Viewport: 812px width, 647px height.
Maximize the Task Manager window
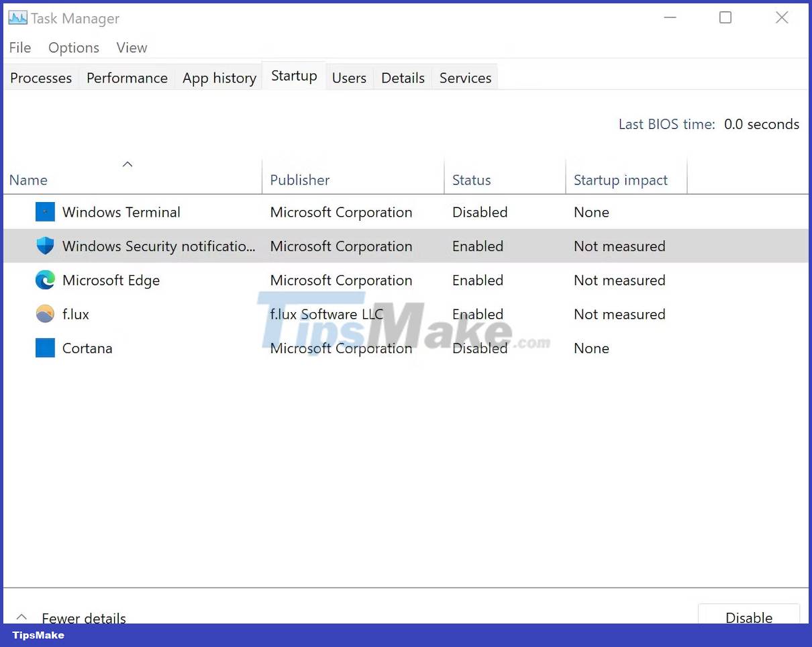coord(725,17)
